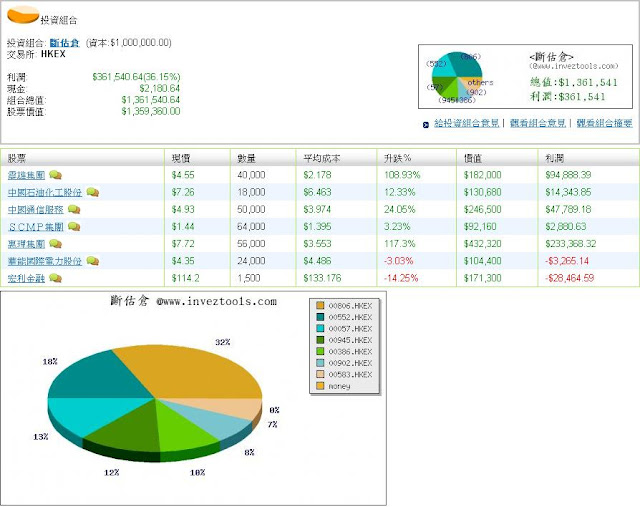The image size is (640, 507).
Task: Open comment bubble beside 電訊集團 first stock row
Action: pos(55,175)
